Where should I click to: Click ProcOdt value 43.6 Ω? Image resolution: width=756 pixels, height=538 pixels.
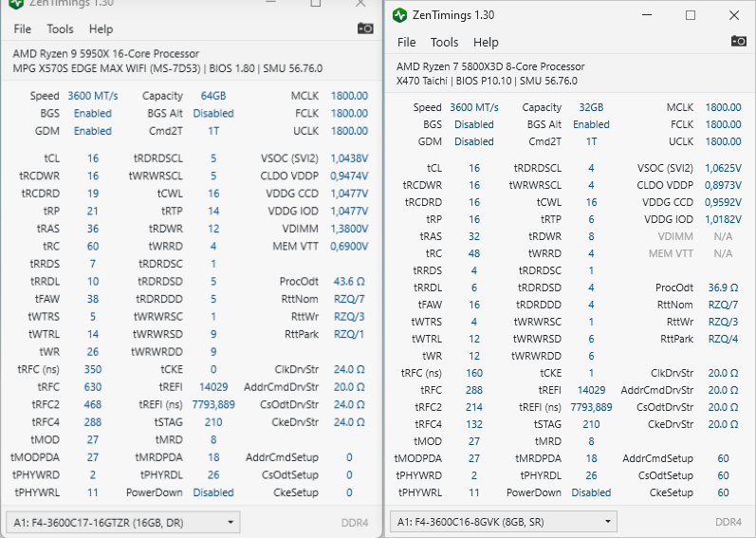tap(349, 281)
